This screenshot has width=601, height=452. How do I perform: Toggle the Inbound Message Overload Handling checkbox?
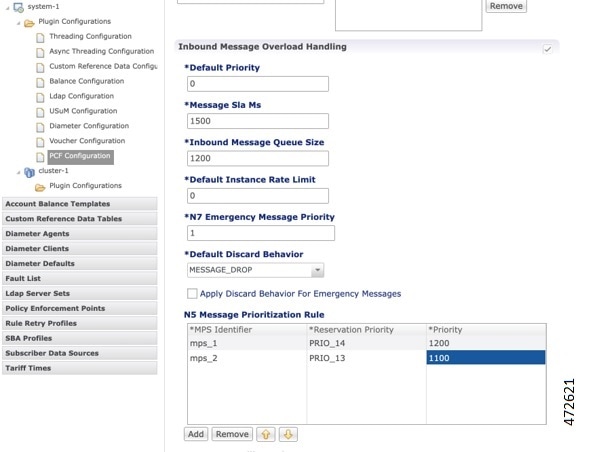tap(547, 48)
